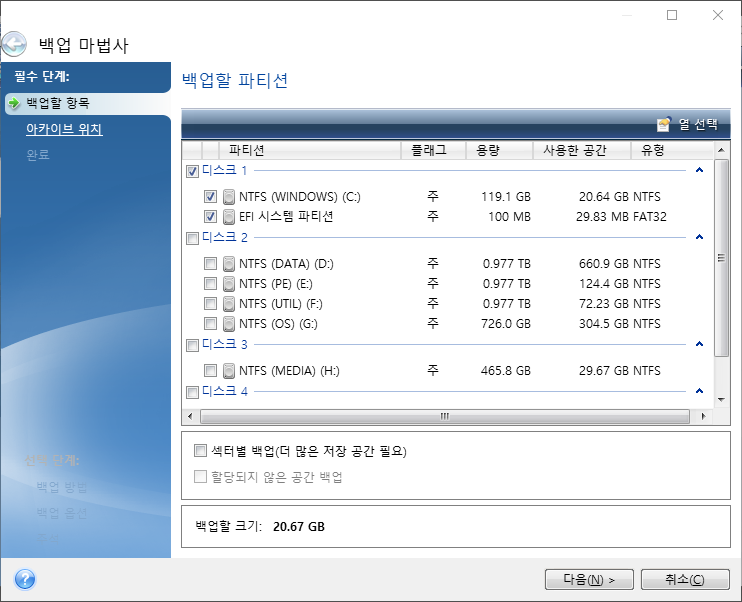This screenshot has width=742, height=602.
Task: Click the NTFS (PE) (E:) drive icon
Action: coord(229,284)
